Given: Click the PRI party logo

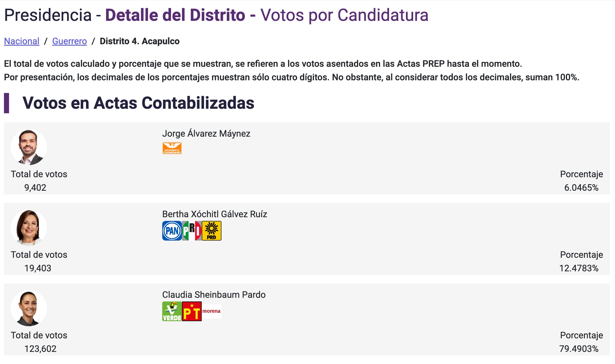Looking at the screenshot, I should [x=192, y=231].
